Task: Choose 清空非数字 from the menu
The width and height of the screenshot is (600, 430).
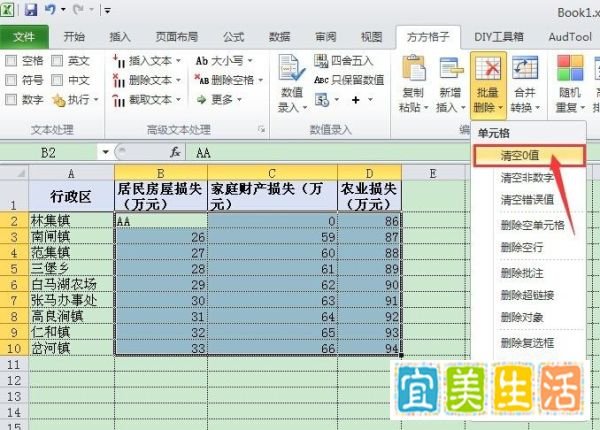Action: (x=529, y=178)
